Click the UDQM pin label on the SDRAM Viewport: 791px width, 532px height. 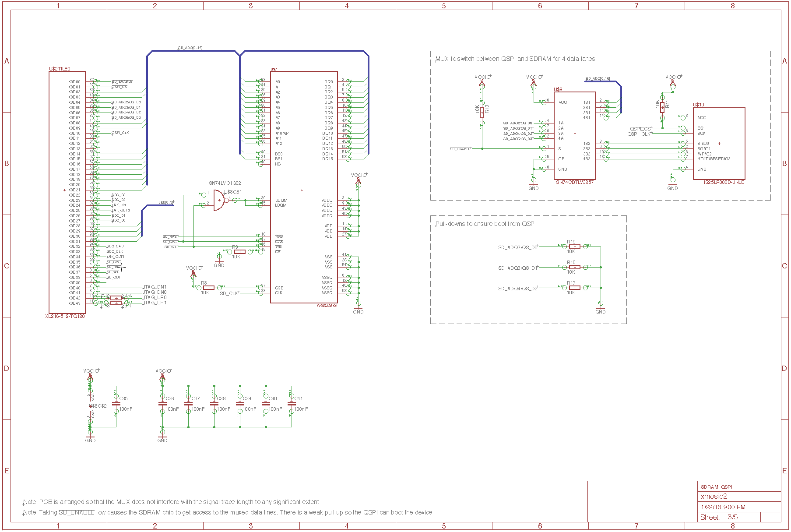[x=281, y=200]
